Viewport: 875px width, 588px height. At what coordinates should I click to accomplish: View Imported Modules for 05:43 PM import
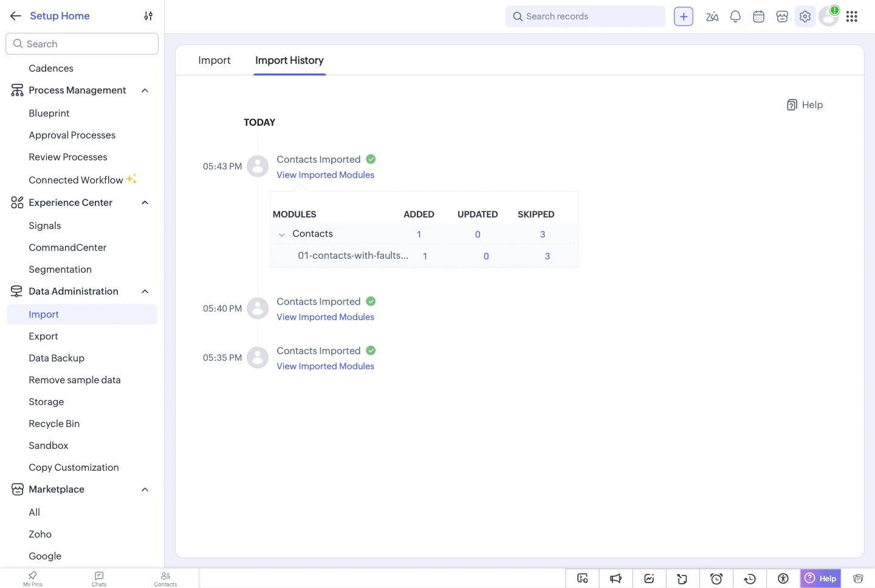point(325,175)
